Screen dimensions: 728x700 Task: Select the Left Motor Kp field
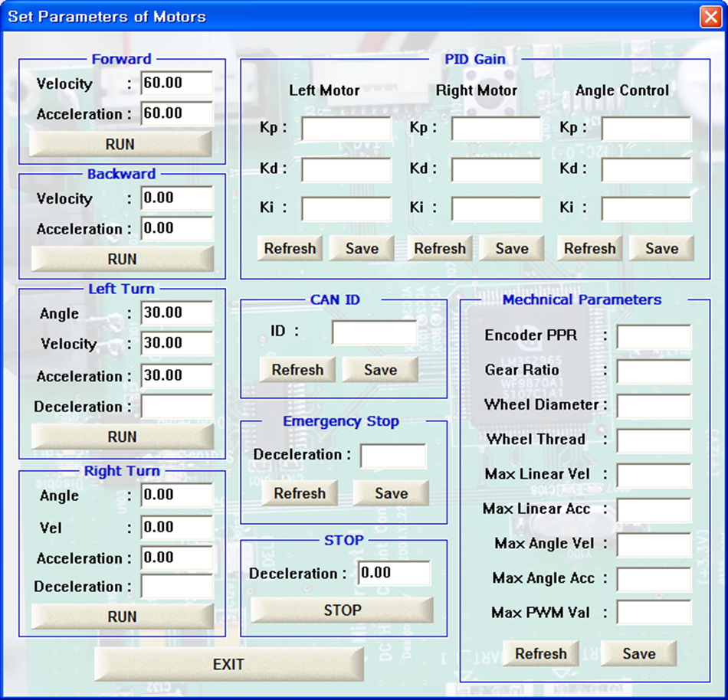[346, 129]
